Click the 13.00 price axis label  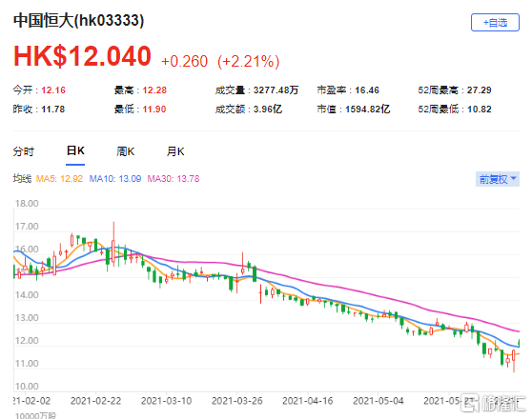[27, 318]
